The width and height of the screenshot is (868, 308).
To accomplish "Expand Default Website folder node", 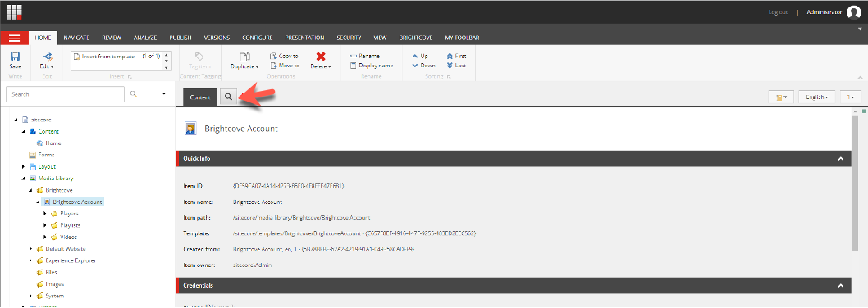I will click(x=31, y=249).
